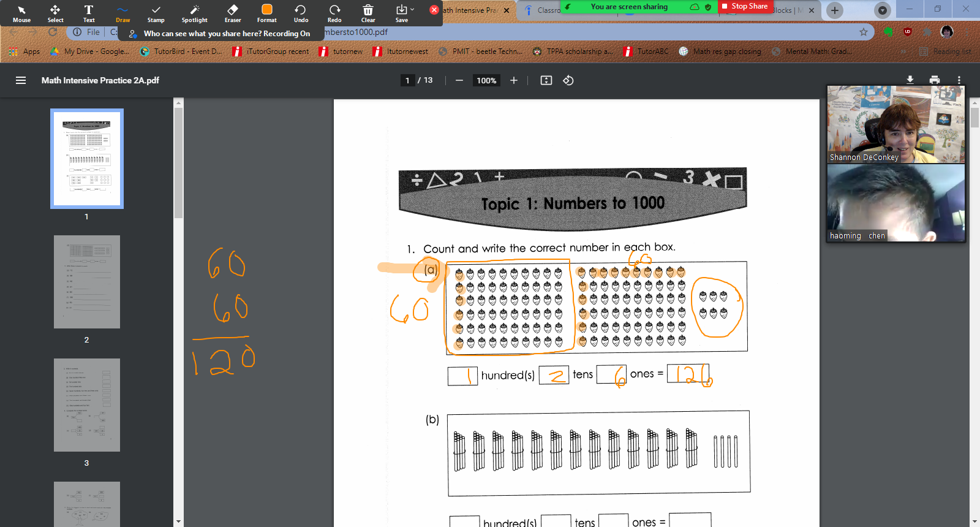Click Shannon DeConkey video tile
980x527 pixels.
coord(896,124)
